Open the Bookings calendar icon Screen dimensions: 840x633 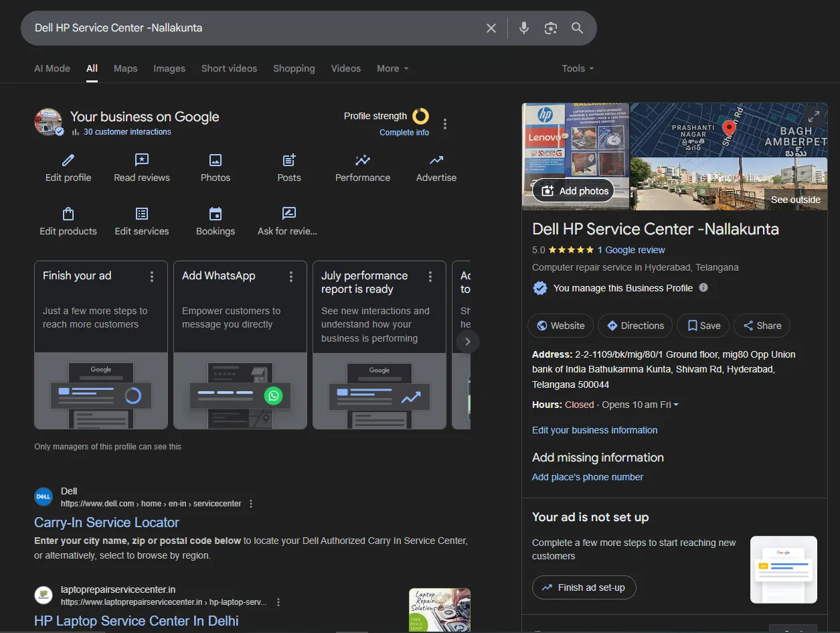click(216, 214)
